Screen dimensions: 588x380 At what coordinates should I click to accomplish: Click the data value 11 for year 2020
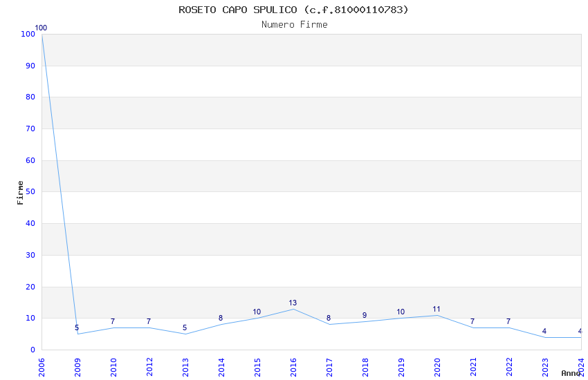(x=436, y=309)
